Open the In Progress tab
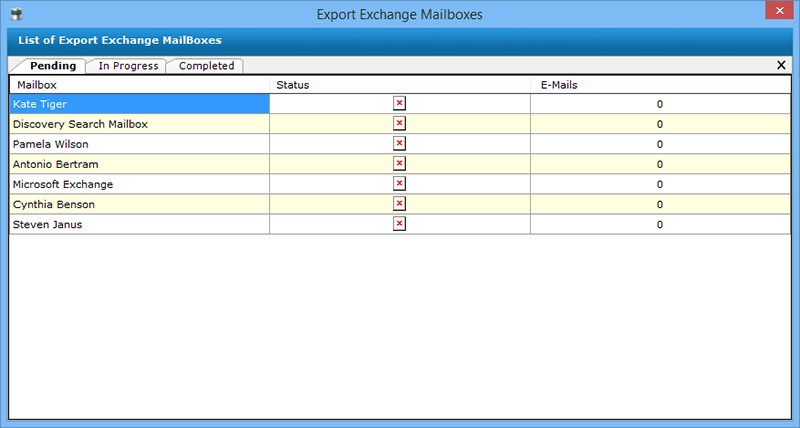 click(x=128, y=66)
